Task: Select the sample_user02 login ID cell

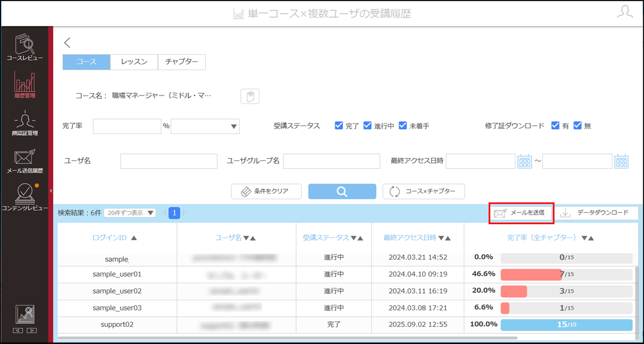Action: coord(117,291)
